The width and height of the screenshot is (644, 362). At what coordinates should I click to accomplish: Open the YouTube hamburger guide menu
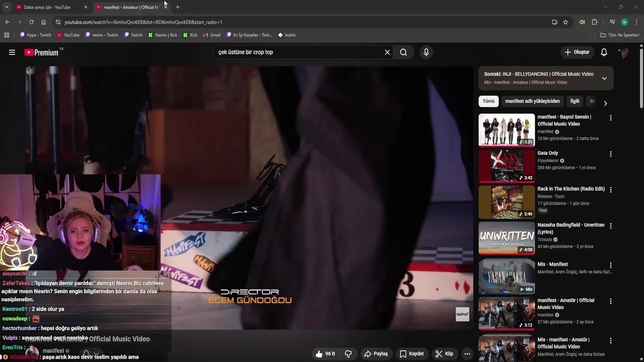(12, 52)
